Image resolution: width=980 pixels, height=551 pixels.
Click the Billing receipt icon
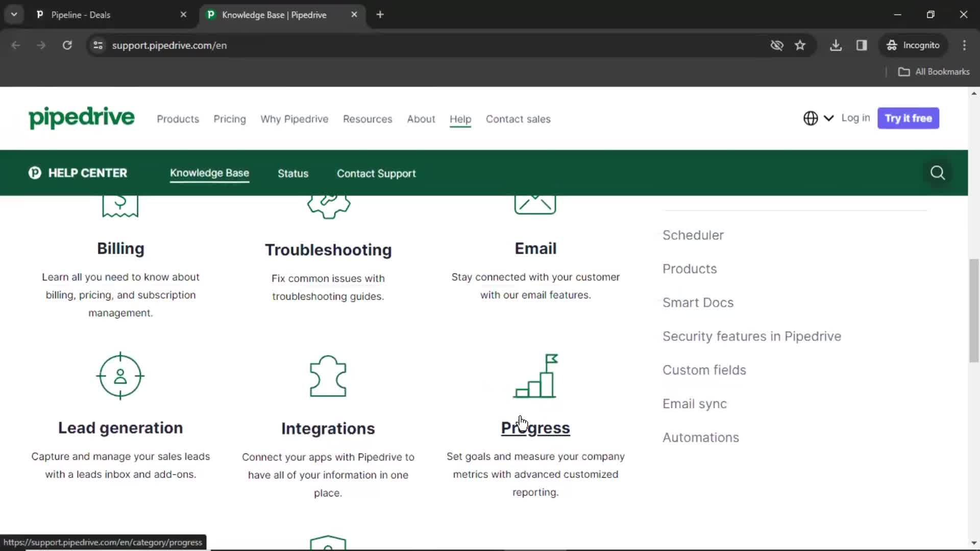(x=120, y=206)
